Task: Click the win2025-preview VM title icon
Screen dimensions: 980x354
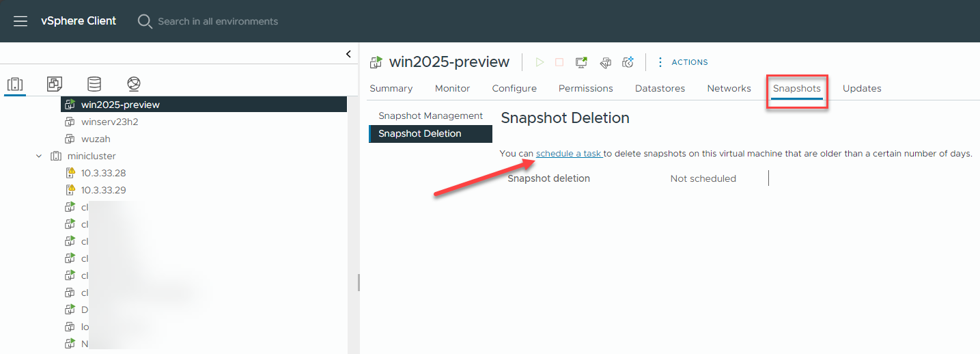Action: coord(376,62)
